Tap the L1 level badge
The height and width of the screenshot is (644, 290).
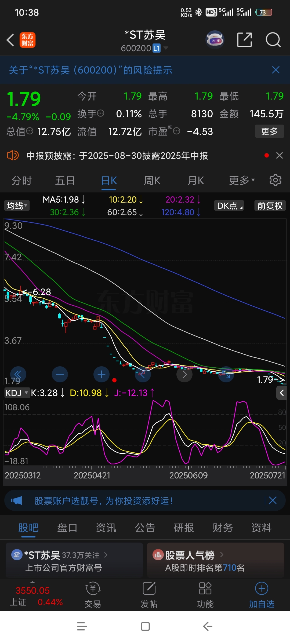tap(157, 48)
